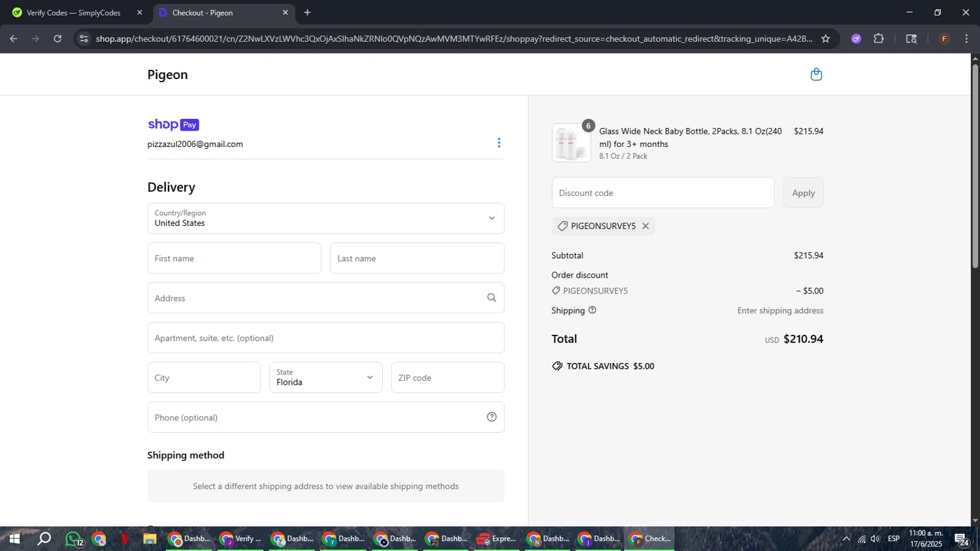Click the ZIP code field
Image resolution: width=980 pixels, height=551 pixels.
pos(448,377)
